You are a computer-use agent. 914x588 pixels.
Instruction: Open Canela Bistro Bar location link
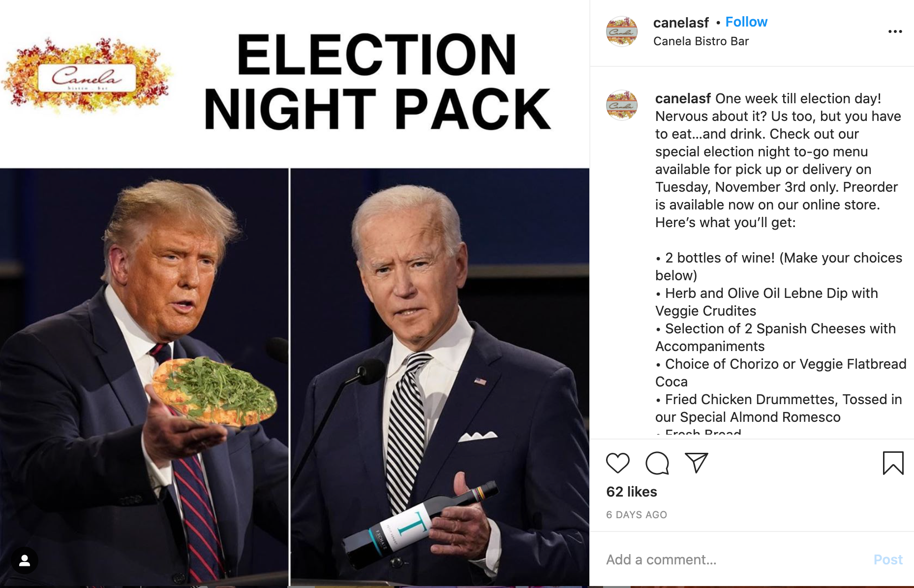click(701, 41)
